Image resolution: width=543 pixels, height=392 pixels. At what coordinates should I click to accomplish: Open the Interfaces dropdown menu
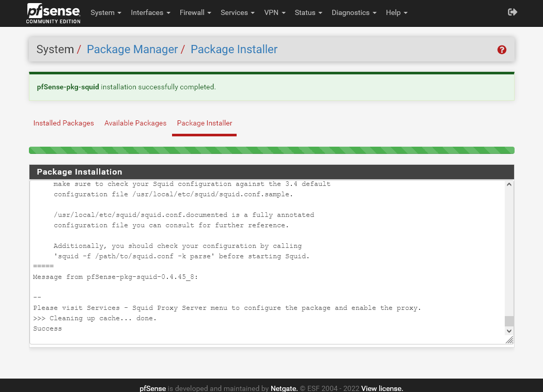tap(150, 12)
